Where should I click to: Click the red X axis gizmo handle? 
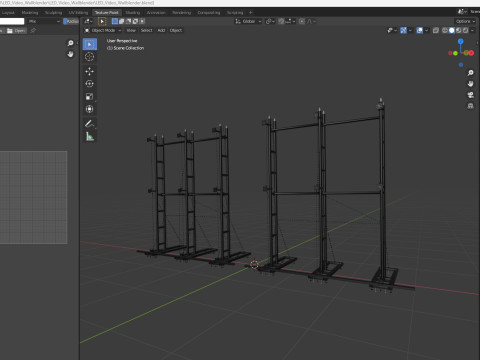[471, 53]
